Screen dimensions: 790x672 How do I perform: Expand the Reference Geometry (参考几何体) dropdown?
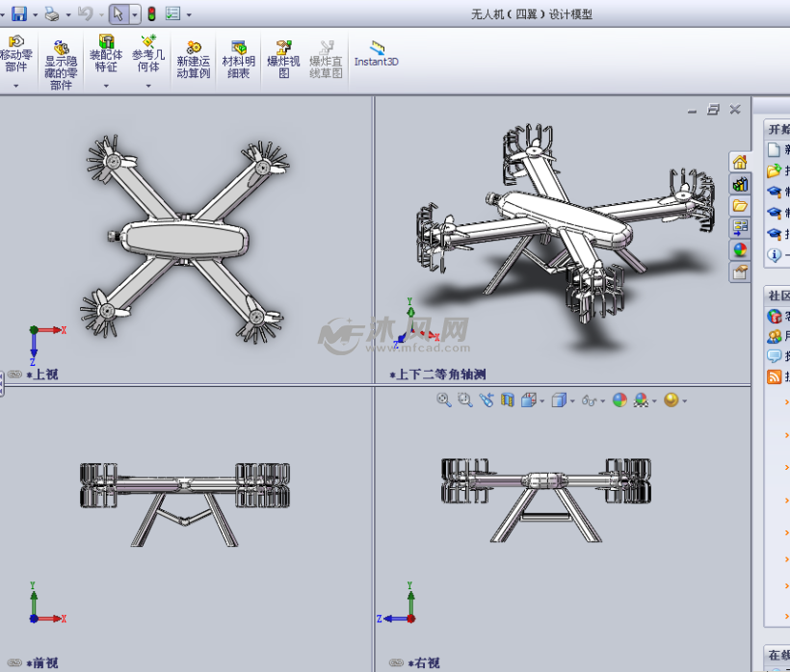pos(148,86)
